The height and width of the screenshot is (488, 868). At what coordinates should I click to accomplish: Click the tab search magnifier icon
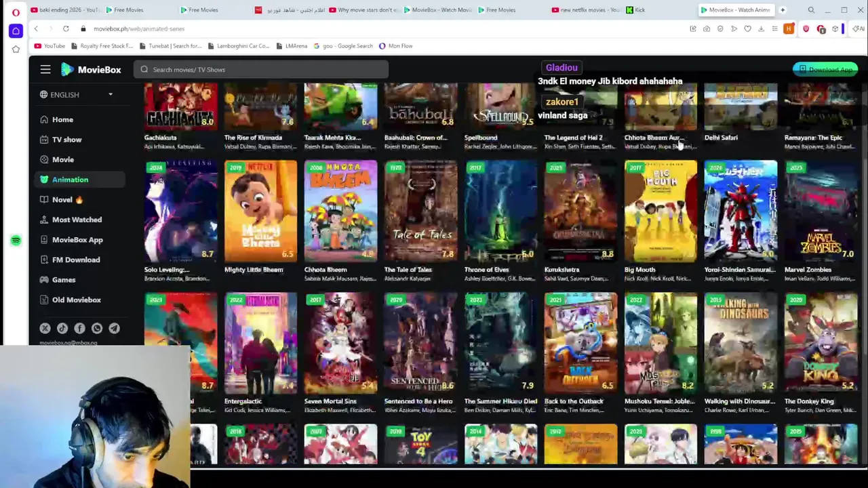click(811, 10)
